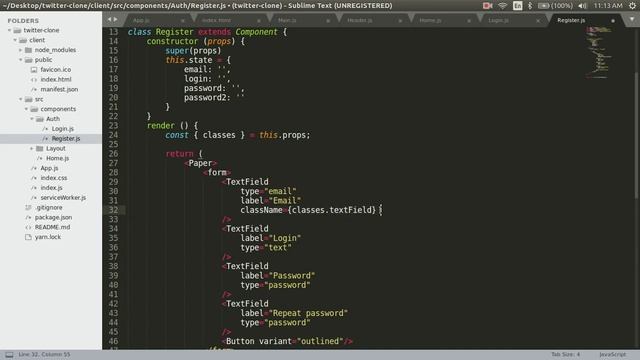
Task: Collapse the Auth folder arrow
Action: [32, 119]
